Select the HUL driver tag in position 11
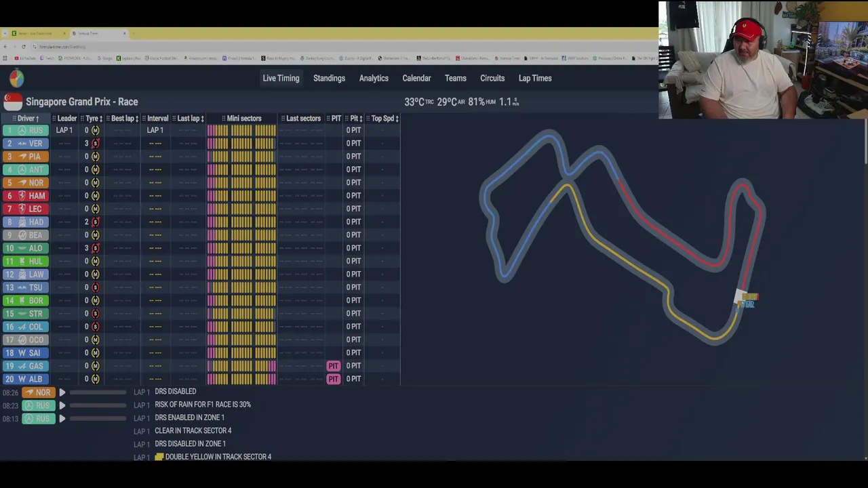 point(25,261)
